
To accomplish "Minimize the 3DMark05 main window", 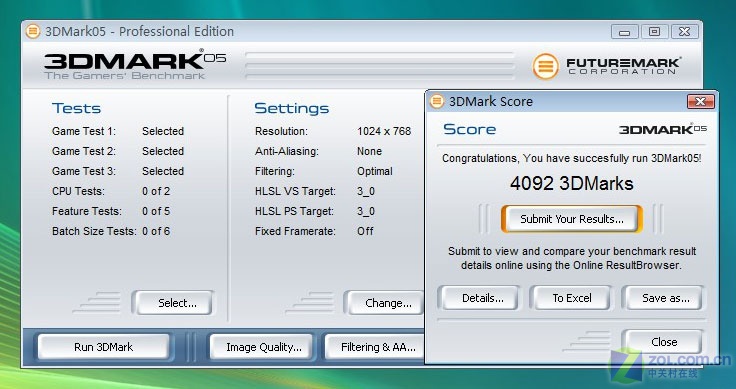I will [624, 32].
